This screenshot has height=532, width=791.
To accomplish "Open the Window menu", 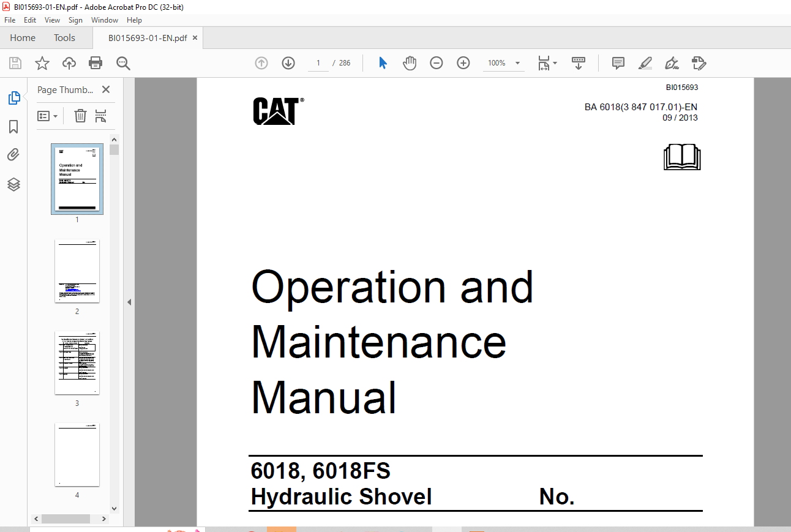I will point(105,20).
